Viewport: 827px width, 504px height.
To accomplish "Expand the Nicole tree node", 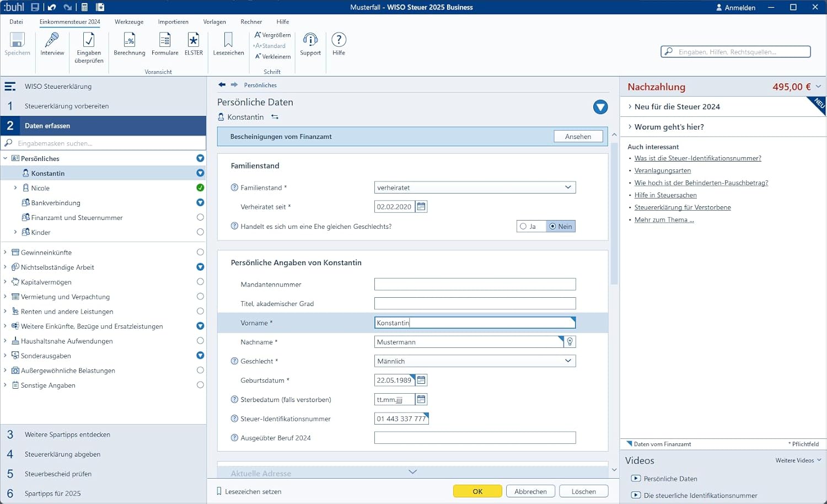I will [x=15, y=188].
